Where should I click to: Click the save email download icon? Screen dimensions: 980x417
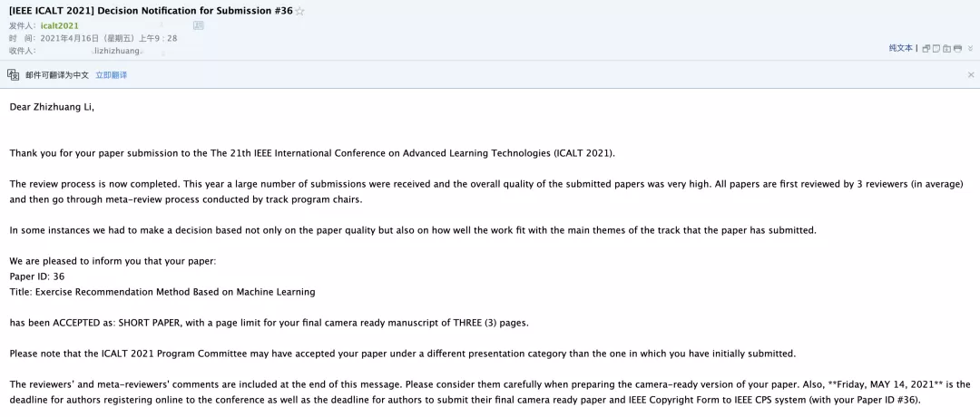point(946,49)
